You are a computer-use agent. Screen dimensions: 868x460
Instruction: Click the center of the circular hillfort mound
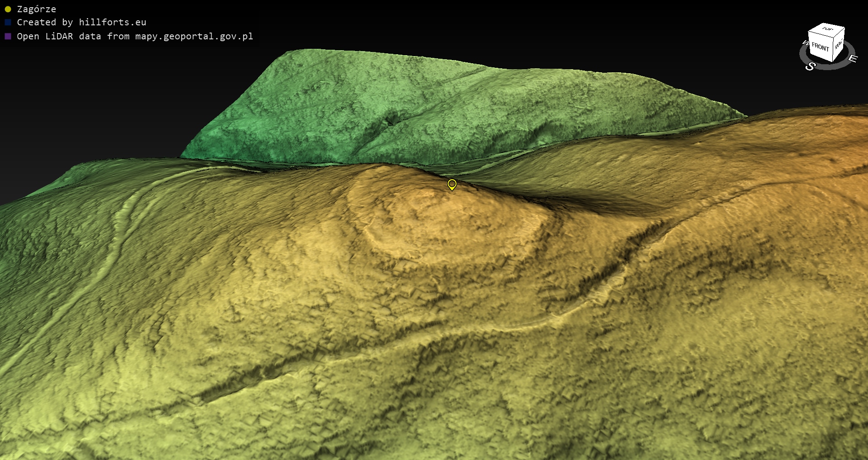pos(448,217)
